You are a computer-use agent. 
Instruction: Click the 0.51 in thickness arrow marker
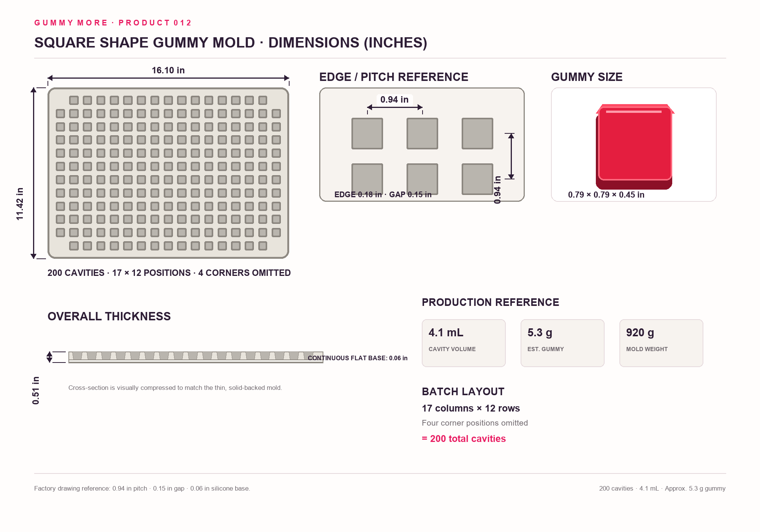[49, 357]
